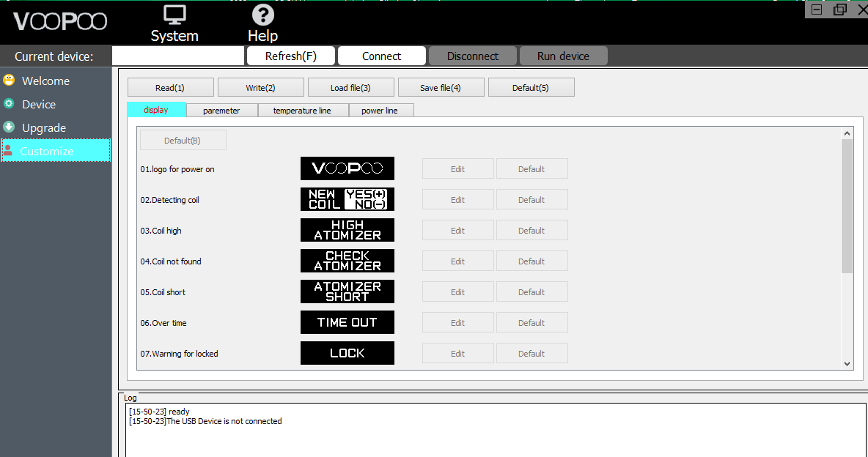Click the Upgrade download arrow icon

(9, 127)
